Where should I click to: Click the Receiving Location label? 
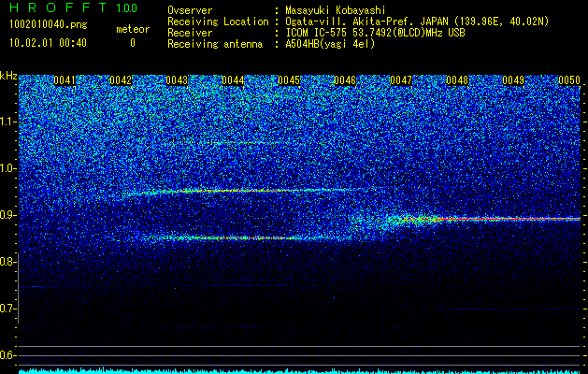pyautogui.click(x=218, y=22)
